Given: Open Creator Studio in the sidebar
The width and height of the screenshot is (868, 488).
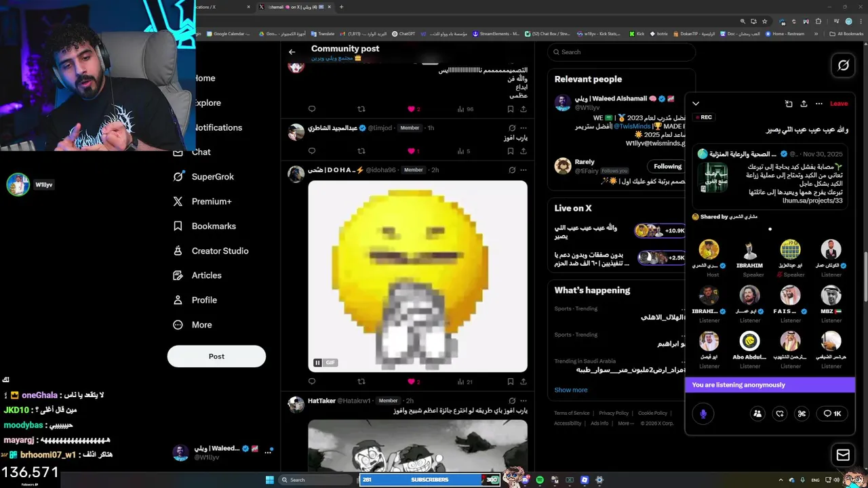Looking at the screenshot, I should click(210, 251).
